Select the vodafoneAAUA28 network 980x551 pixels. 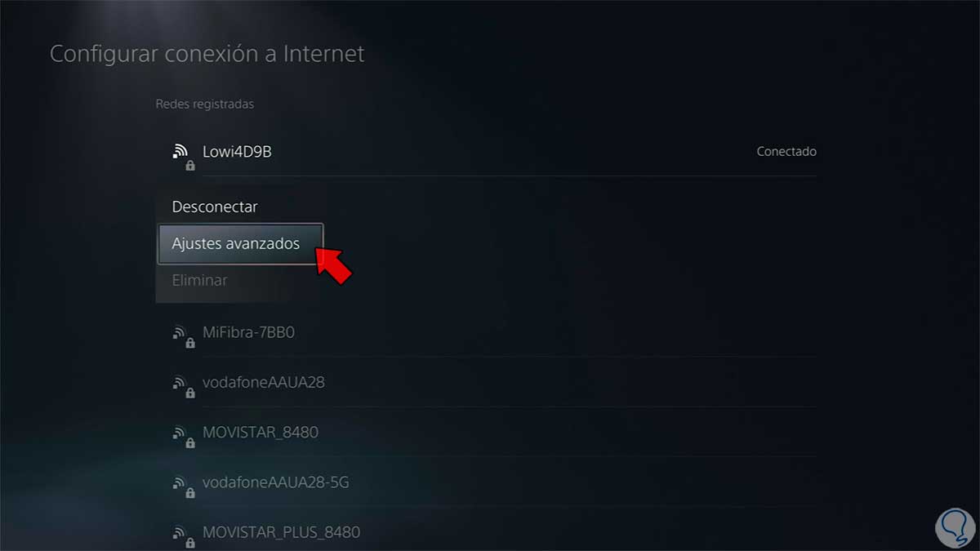point(264,382)
